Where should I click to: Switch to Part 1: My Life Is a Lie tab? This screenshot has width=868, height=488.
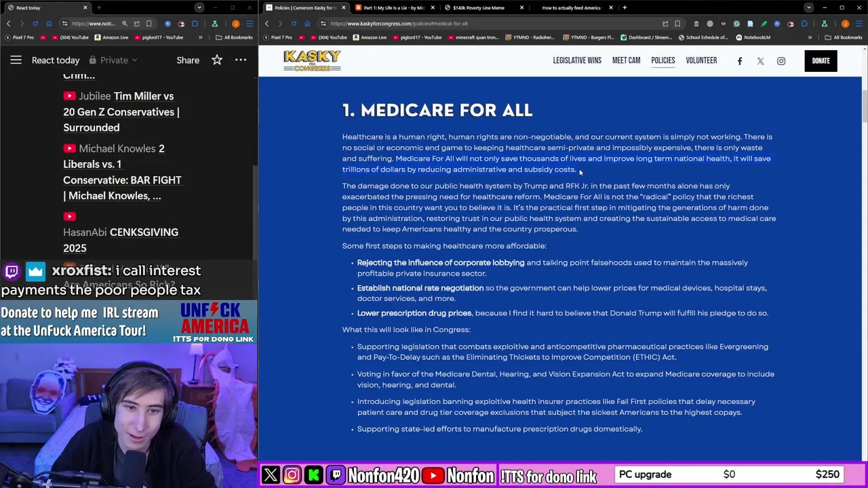[393, 7]
